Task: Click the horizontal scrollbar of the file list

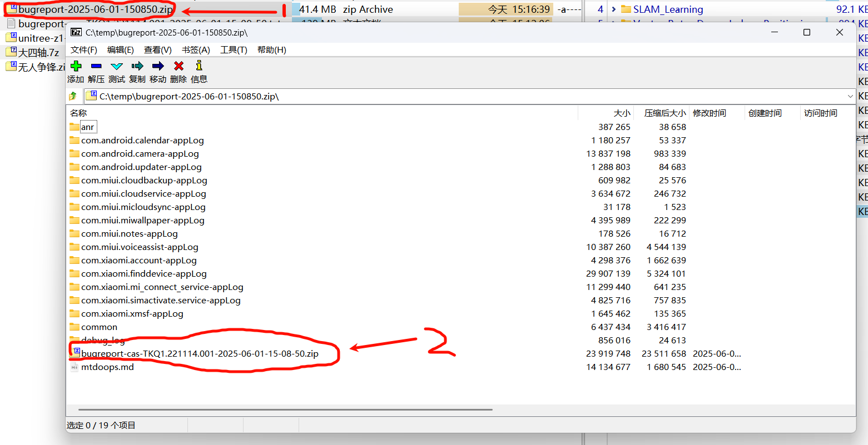Action: [x=285, y=410]
